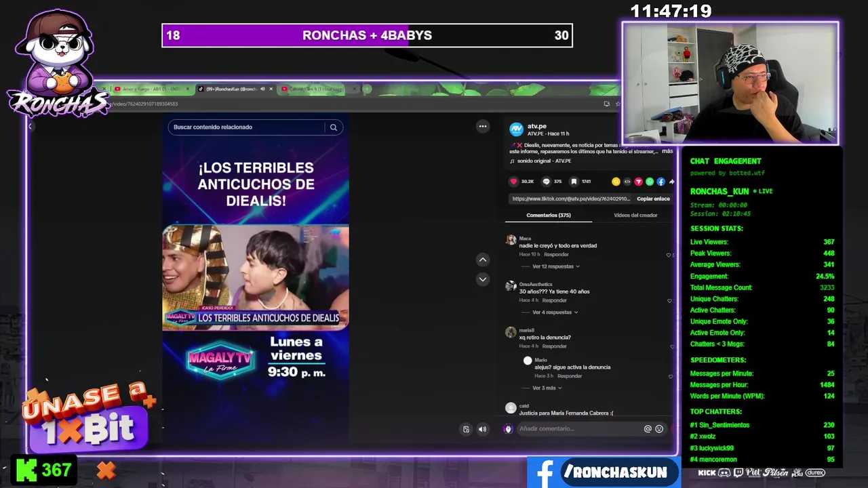Image resolution: width=868 pixels, height=488 pixels.
Task: Reply to Mario's comment
Action: coord(570,375)
